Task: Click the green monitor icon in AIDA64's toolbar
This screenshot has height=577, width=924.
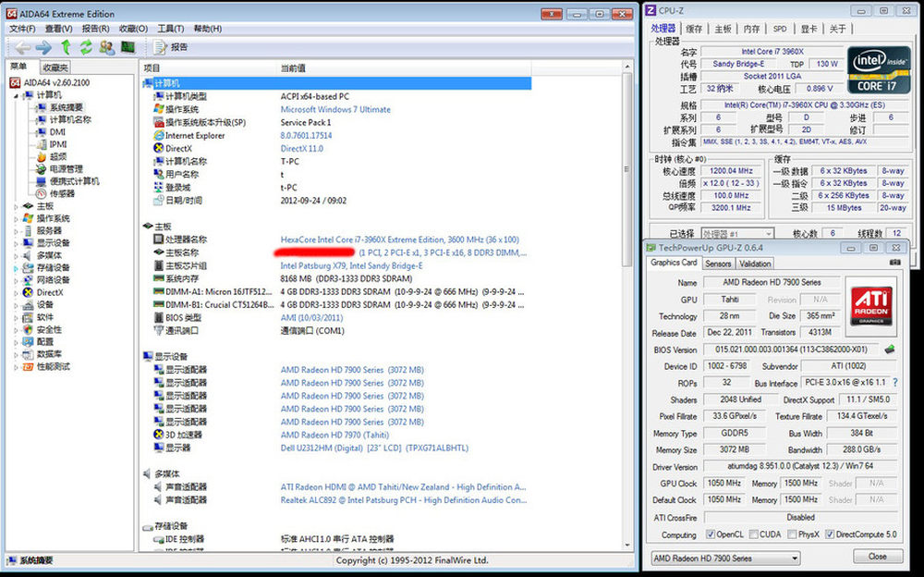Action: (x=128, y=47)
